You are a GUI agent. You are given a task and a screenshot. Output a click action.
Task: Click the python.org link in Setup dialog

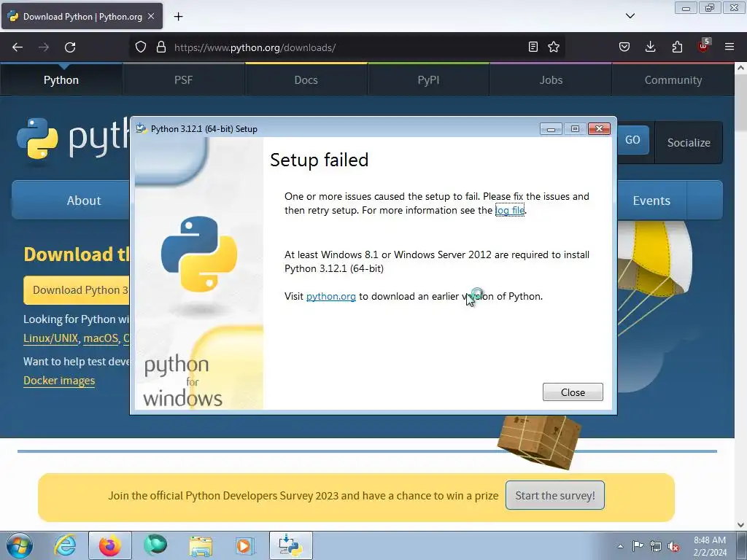click(330, 296)
